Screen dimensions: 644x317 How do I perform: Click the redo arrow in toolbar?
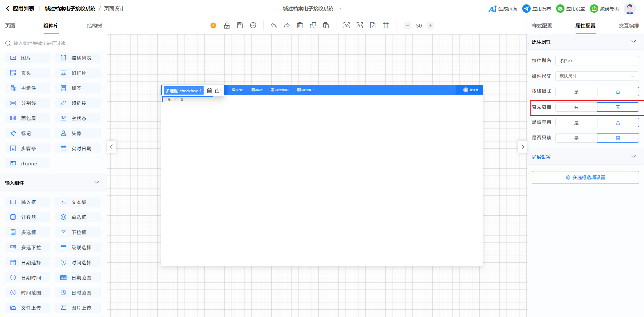coord(286,25)
